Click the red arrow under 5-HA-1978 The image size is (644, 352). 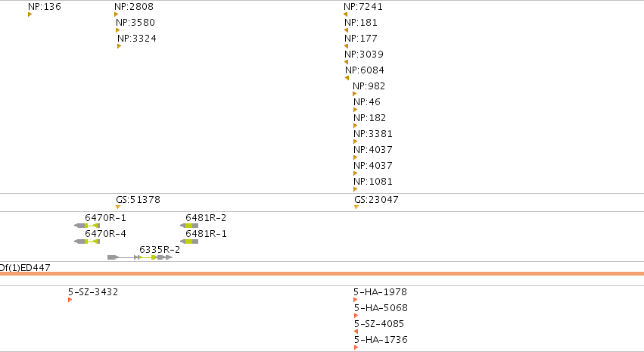point(355,300)
